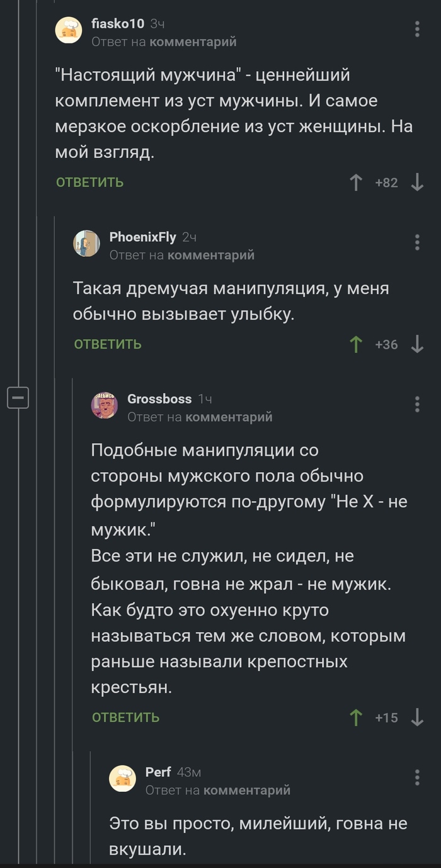Collapse the thread using the minus control
The width and height of the screenshot is (441, 868).
[x=18, y=397]
